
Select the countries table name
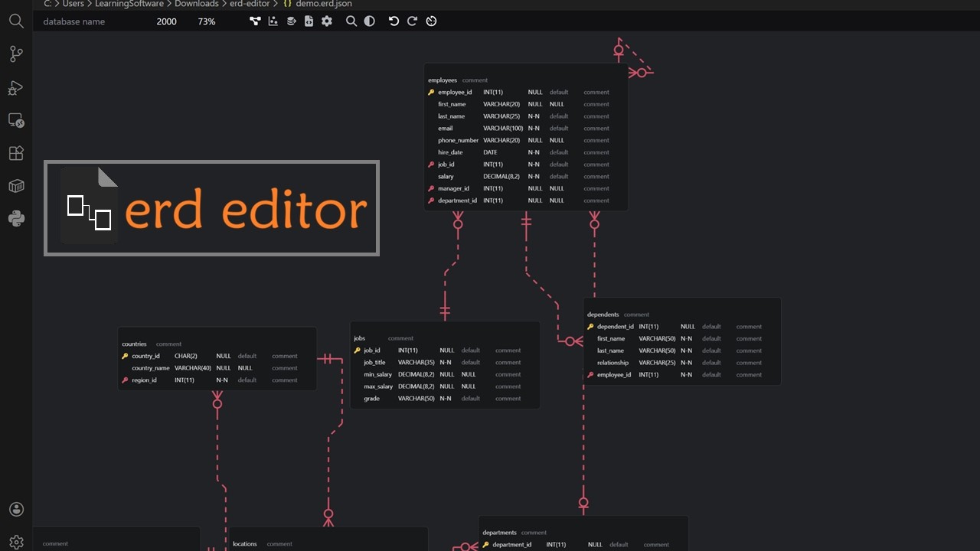pos(134,344)
